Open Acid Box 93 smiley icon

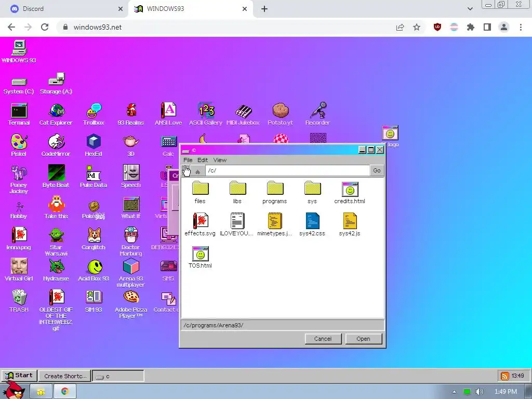[x=94, y=270]
